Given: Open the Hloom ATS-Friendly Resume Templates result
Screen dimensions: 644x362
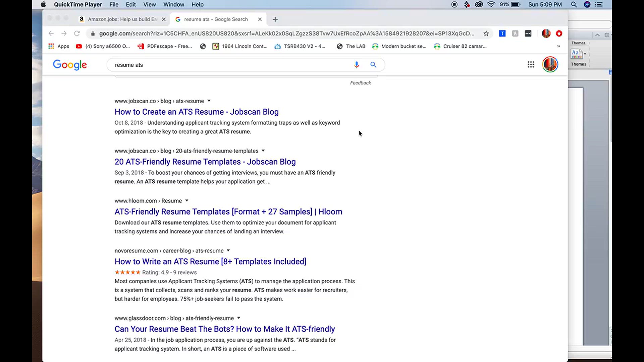Looking at the screenshot, I should pyautogui.click(x=228, y=212).
